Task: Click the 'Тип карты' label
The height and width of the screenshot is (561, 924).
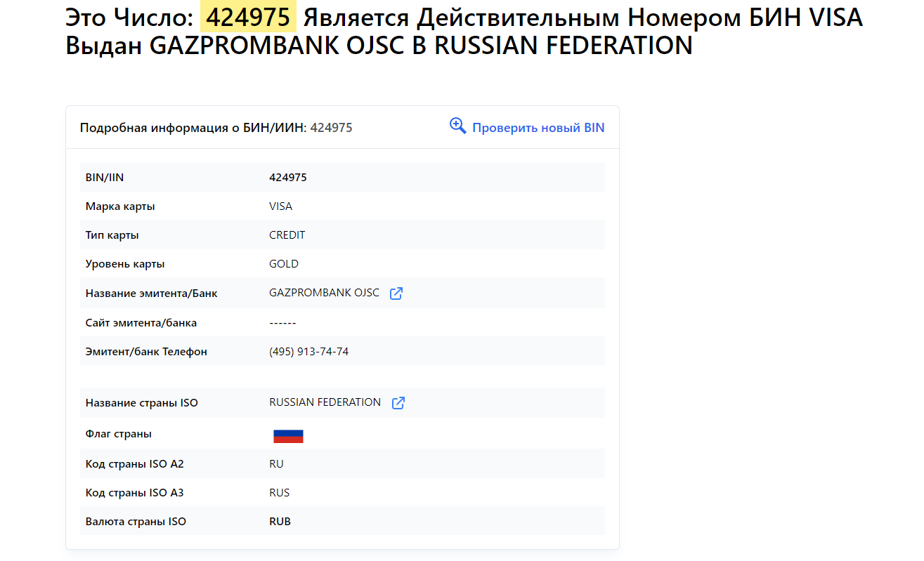Action: pos(112,235)
